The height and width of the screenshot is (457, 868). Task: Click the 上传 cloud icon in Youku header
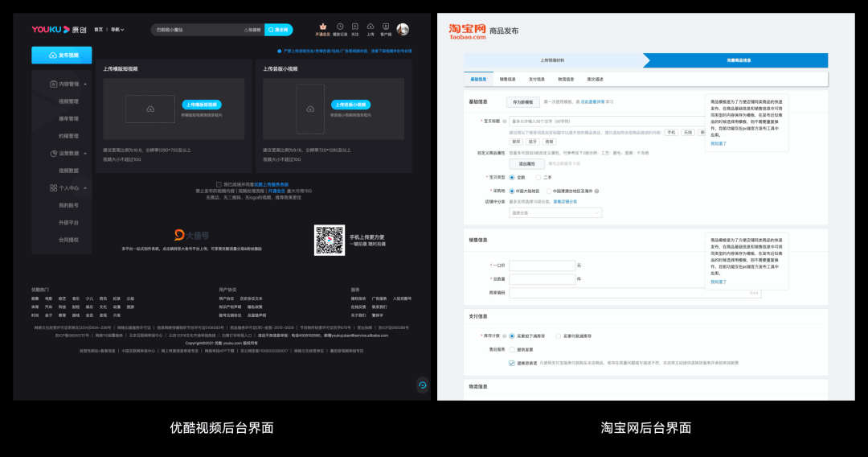point(371,27)
